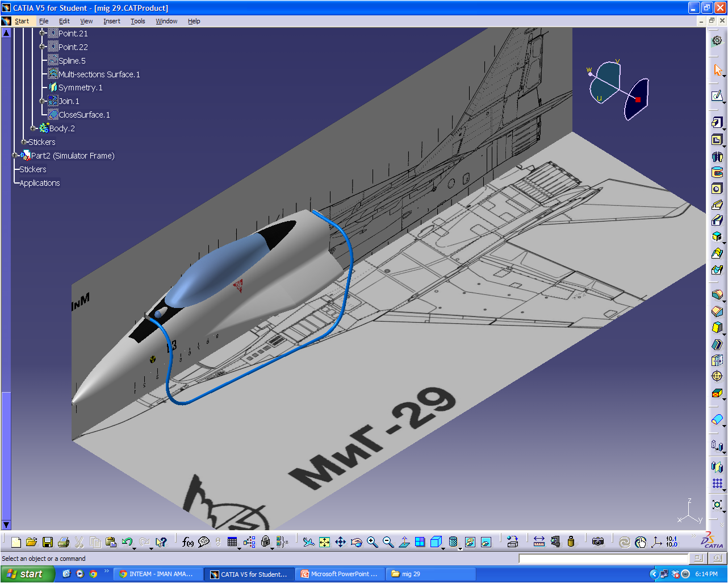
Task: Open the Formula f(x) tool
Action: [x=187, y=542]
